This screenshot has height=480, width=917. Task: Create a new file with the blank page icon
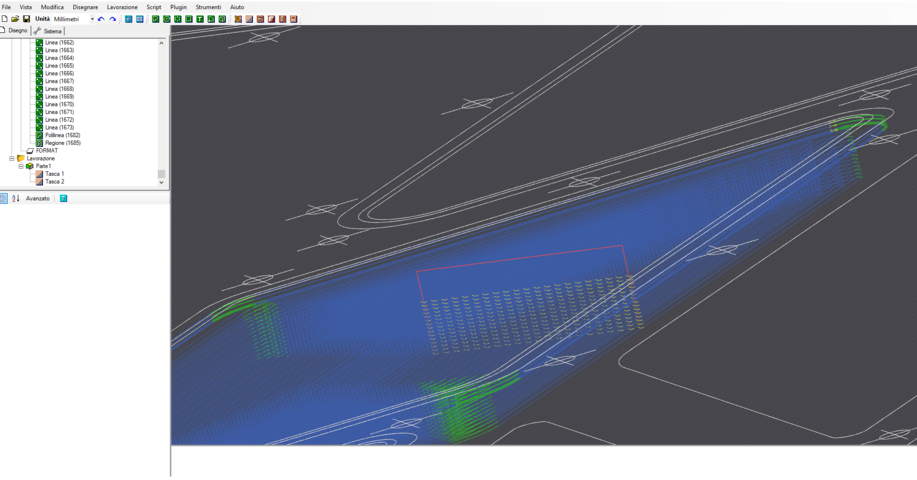tap(5, 19)
